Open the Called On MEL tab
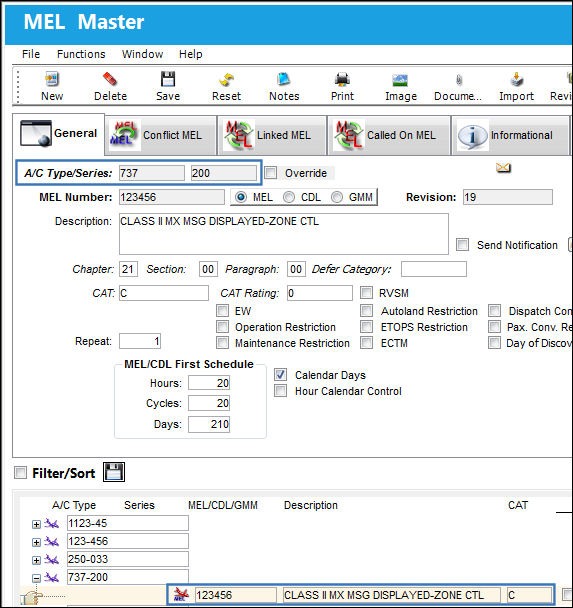The image size is (573, 608). coord(389,135)
